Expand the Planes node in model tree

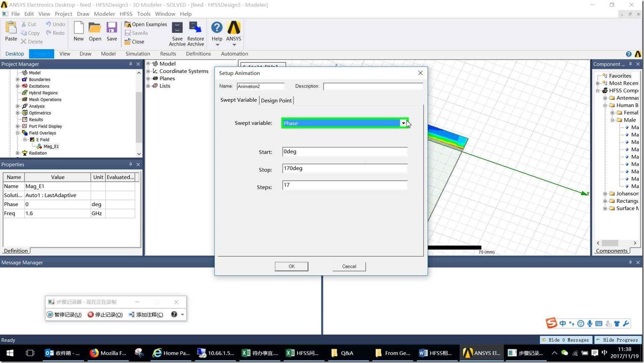click(x=148, y=79)
